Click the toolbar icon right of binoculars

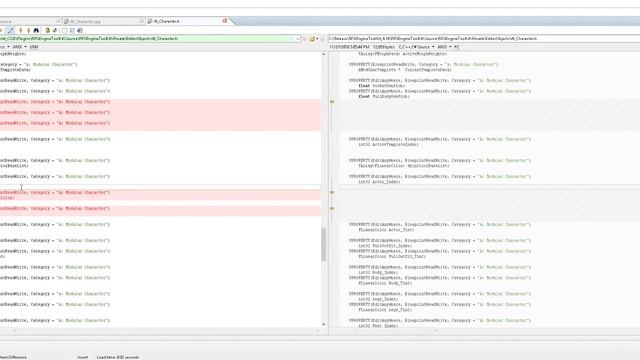[x=47, y=30]
